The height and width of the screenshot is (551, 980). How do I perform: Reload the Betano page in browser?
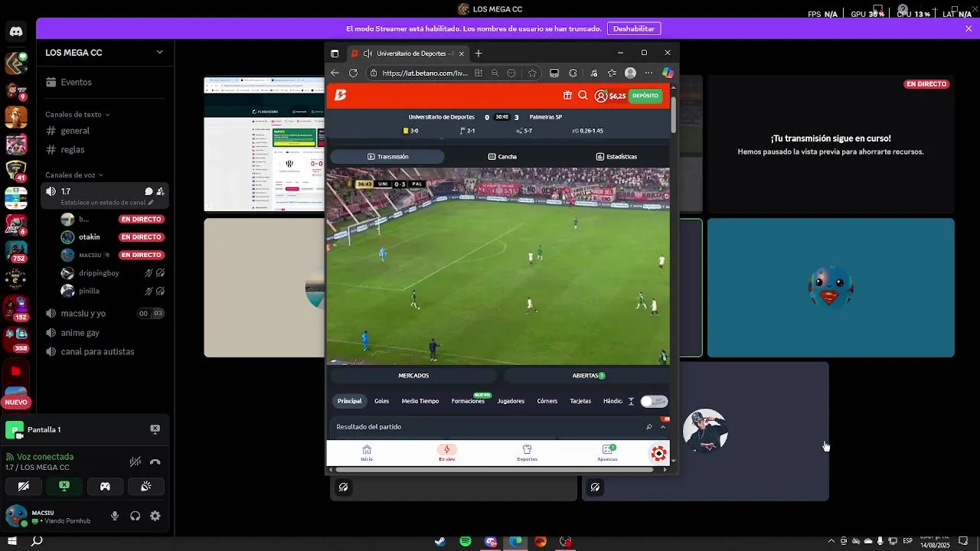pyautogui.click(x=353, y=73)
